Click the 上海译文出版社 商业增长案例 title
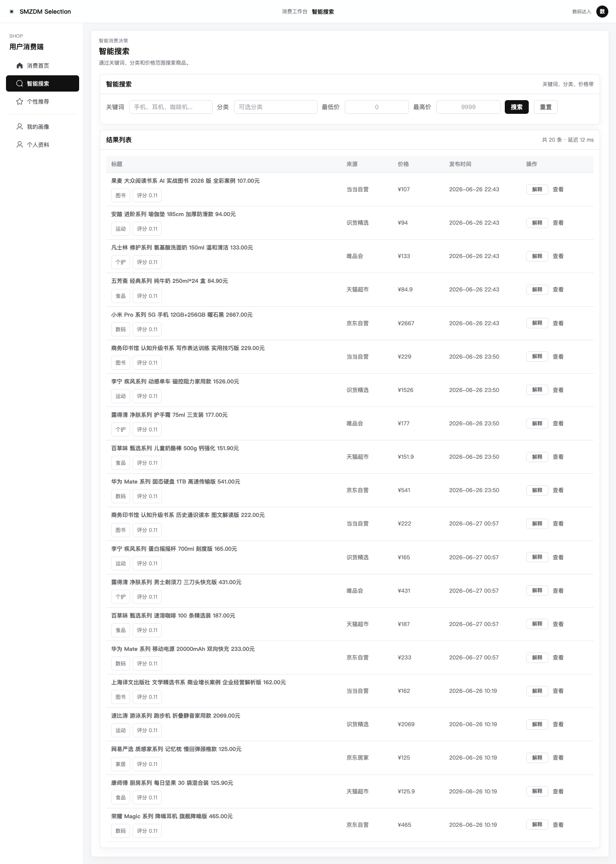 click(x=198, y=682)
